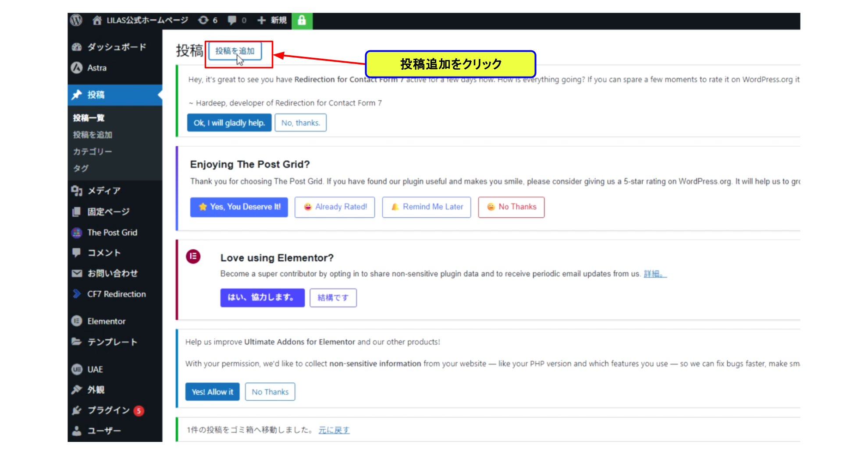Open The Post Grid menu label
This screenshot has width=868, height=473.
[112, 233]
